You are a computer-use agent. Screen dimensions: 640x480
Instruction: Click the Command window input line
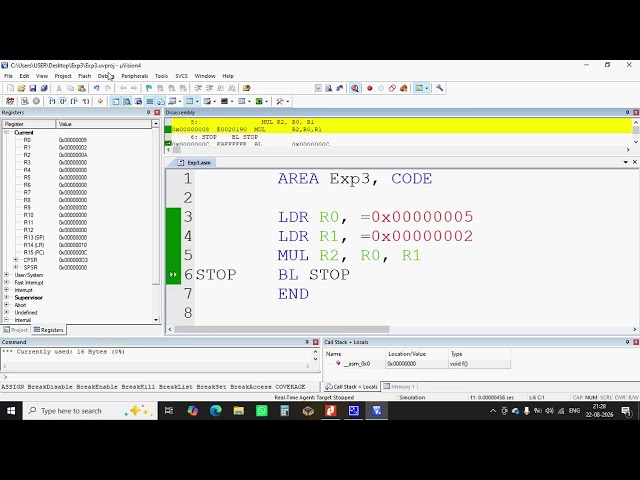pos(160,377)
